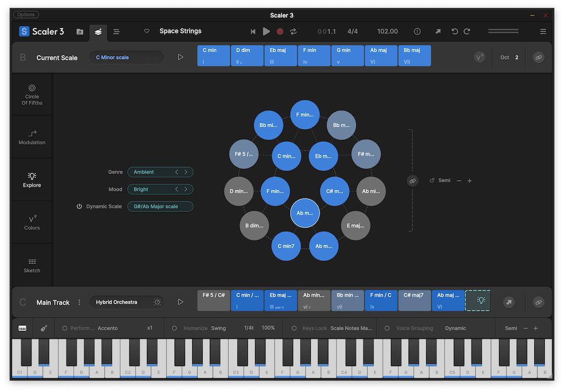The width and height of the screenshot is (564, 392).
Task: Click the skip to start transport icon
Action: pyautogui.click(x=253, y=31)
